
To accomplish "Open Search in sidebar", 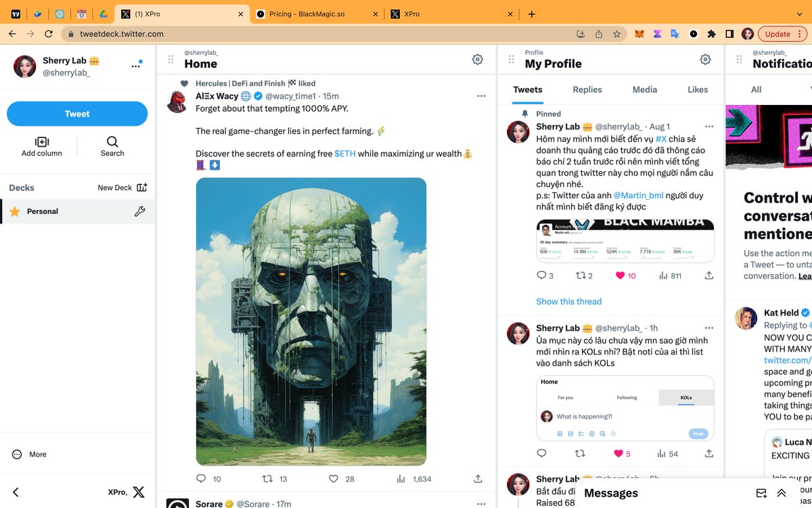I will click(112, 146).
